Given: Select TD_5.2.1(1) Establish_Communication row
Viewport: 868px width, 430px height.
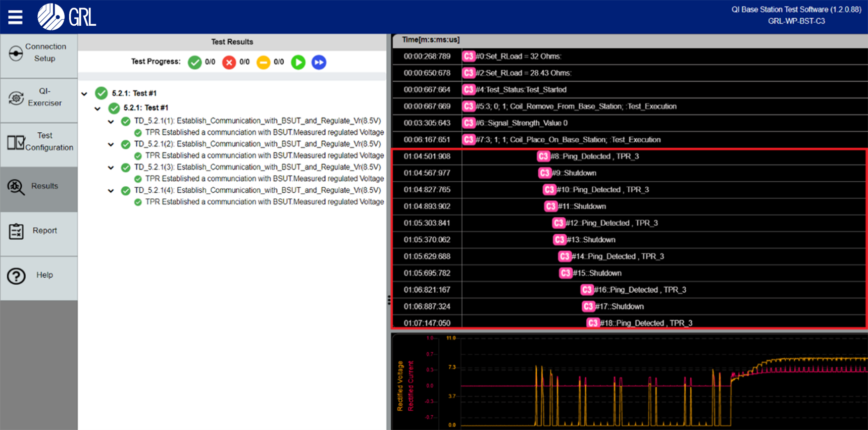Looking at the screenshot, I should click(x=258, y=121).
